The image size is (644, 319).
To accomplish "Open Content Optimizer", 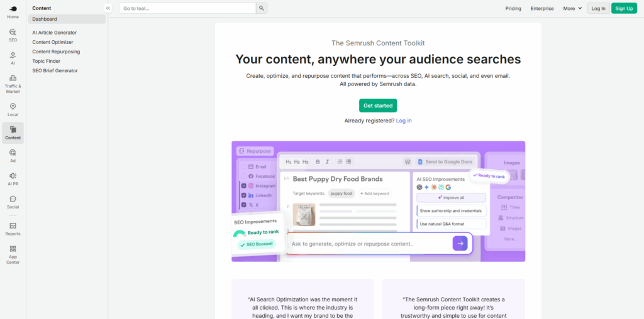I will coord(53,42).
